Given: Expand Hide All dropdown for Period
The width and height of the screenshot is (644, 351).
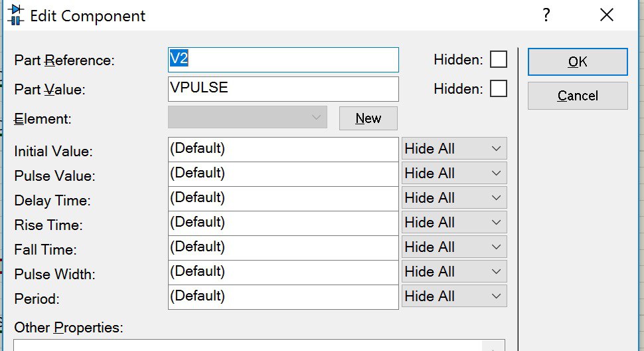Looking at the screenshot, I should tap(454, 296).
